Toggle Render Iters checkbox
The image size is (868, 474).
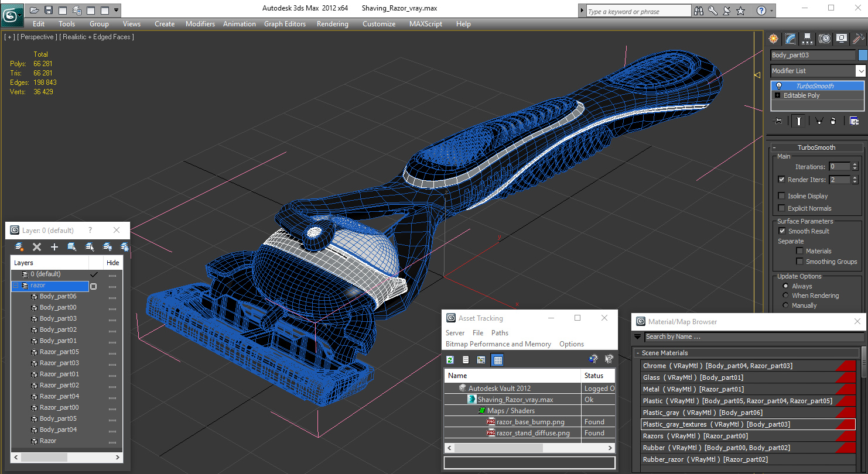coord(781,180)
